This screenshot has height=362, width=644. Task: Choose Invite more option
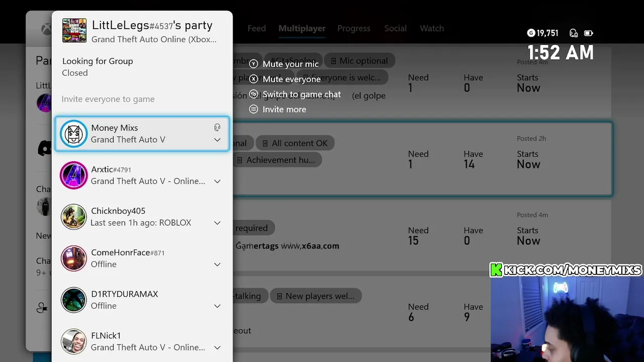(284, 109)
